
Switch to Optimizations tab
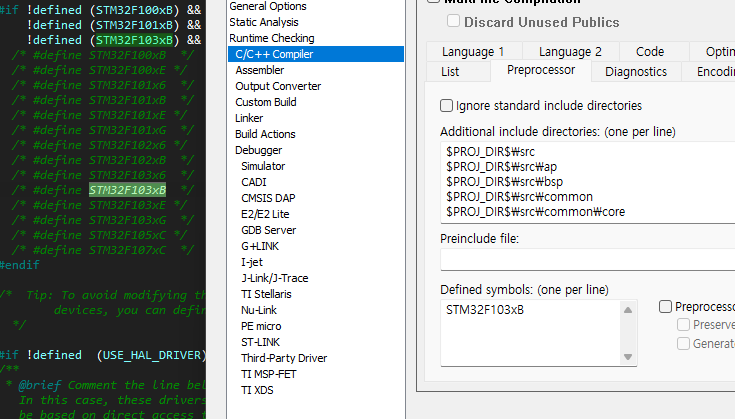[x=712, y=52]
